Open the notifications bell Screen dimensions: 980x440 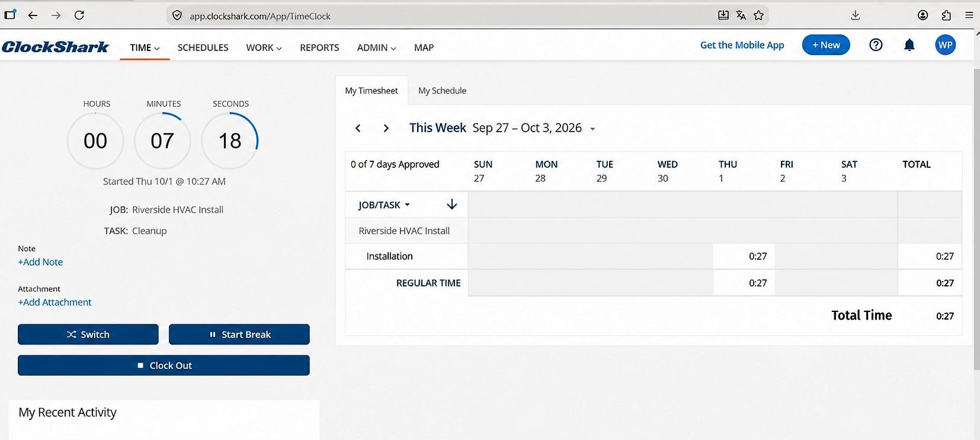(x=909, y=45)
